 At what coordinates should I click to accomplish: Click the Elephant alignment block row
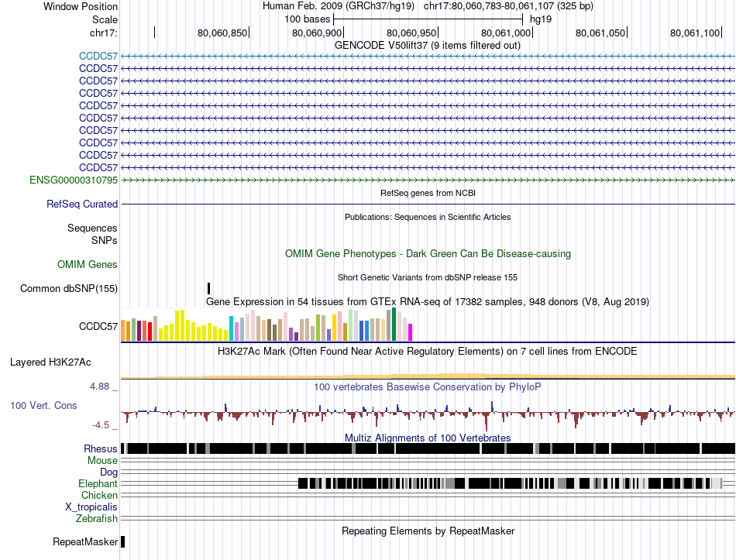pos(511,483)
